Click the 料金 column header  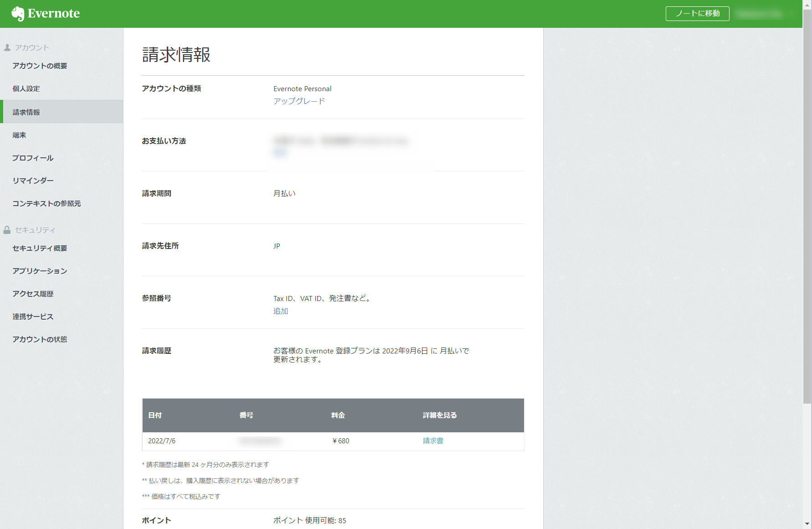coord(338,415)
